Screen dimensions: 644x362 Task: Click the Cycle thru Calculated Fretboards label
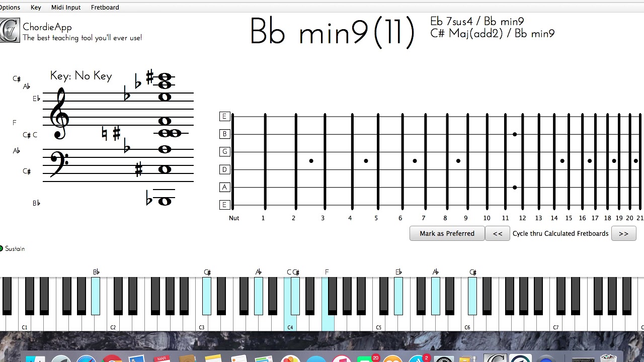[560, 233]
